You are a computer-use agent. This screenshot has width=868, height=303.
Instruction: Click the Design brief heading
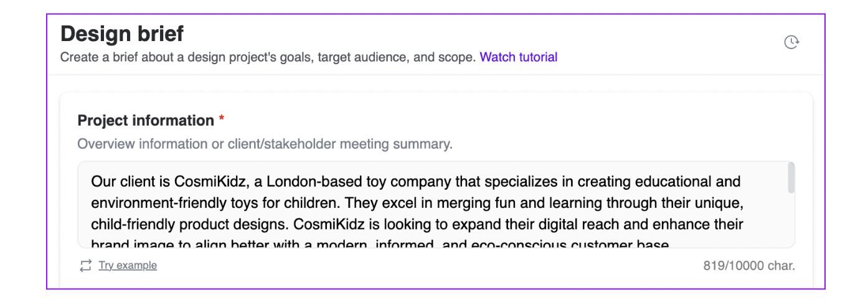click(x=122, y=33)
